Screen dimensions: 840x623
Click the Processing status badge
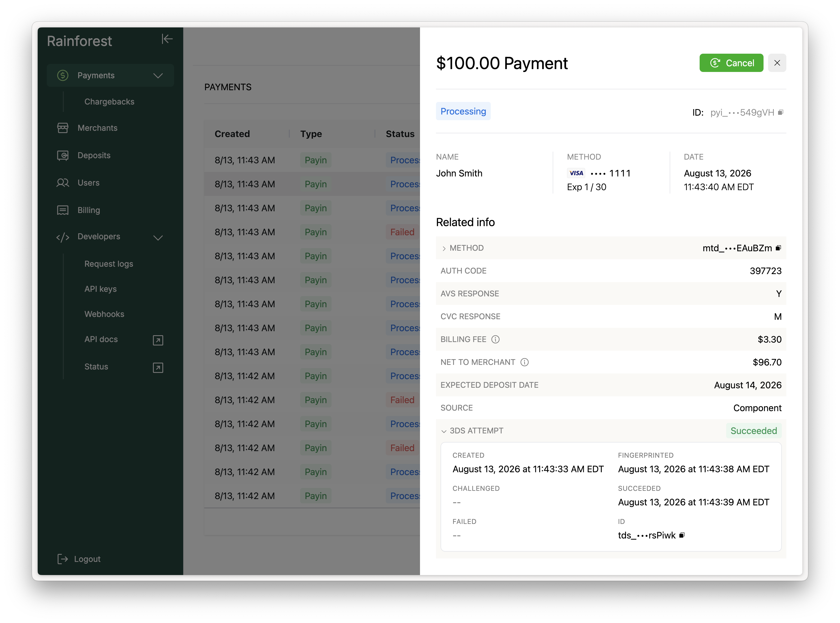coord(463,111)
